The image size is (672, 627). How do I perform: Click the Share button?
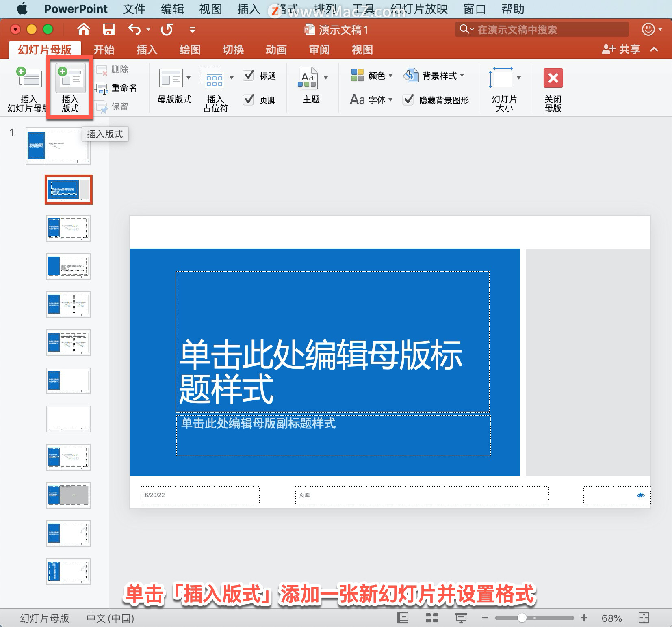pyautogui.click(x=621, y=50)
